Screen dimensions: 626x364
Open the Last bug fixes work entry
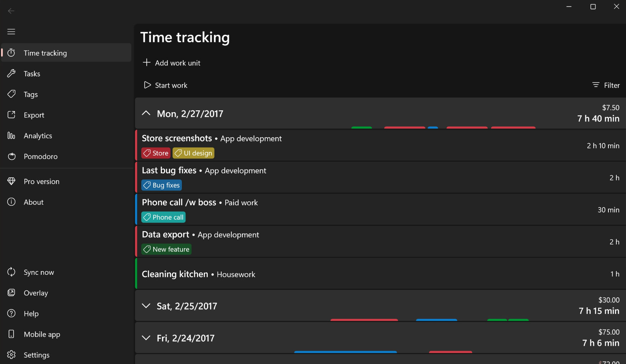(x=380, y=177)
